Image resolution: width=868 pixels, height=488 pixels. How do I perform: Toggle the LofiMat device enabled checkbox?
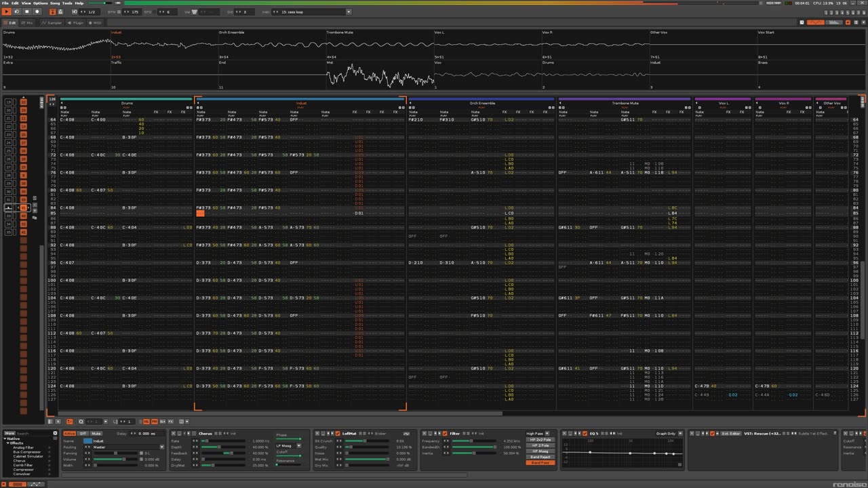click(x=337, y=433)
